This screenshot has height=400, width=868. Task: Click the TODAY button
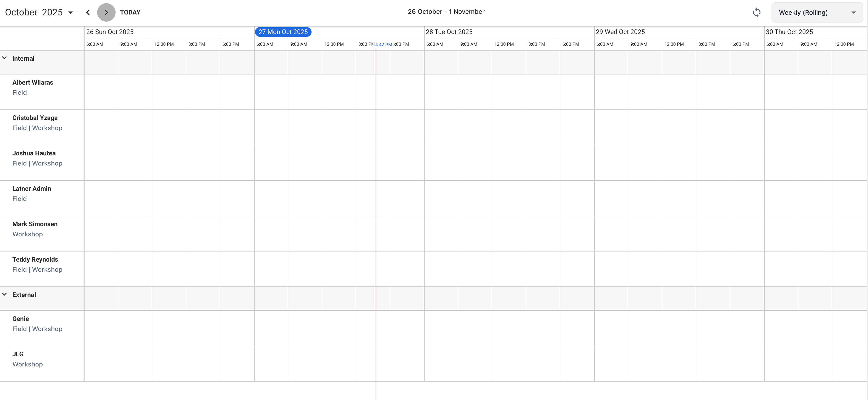coord(130,12)
